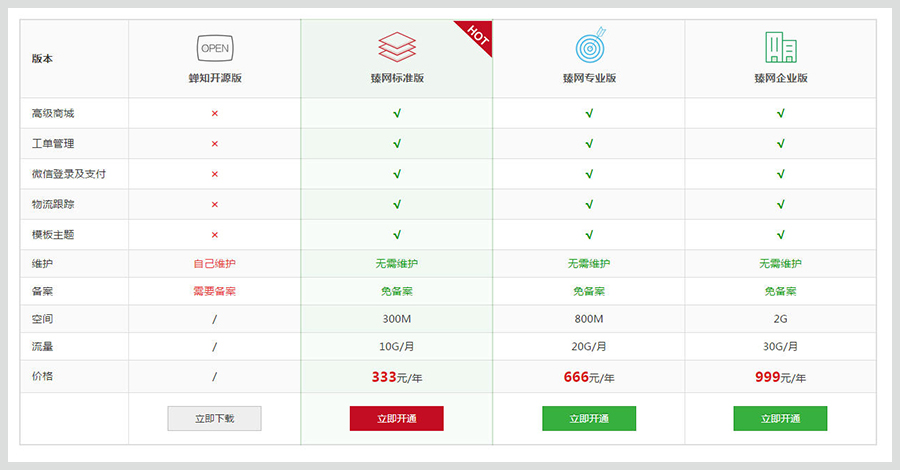Click the 高级商城 row label
900x470 pixels.
pyautogui.click(x=53, y=114)
